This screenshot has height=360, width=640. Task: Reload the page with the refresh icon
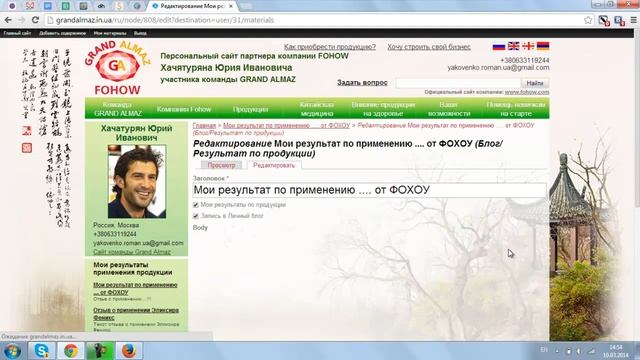pos(36,20)
